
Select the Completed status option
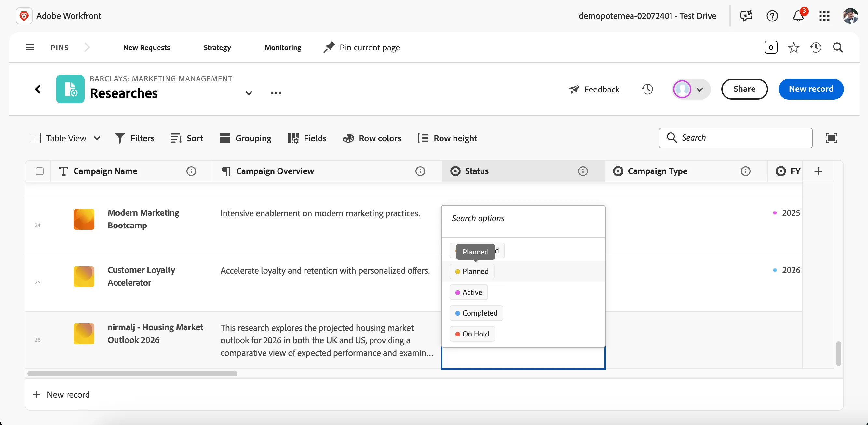[x=476, y=313]
